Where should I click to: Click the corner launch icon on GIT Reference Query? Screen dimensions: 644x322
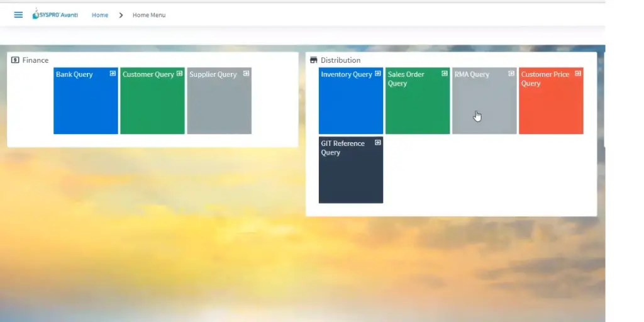coord(378,143)
